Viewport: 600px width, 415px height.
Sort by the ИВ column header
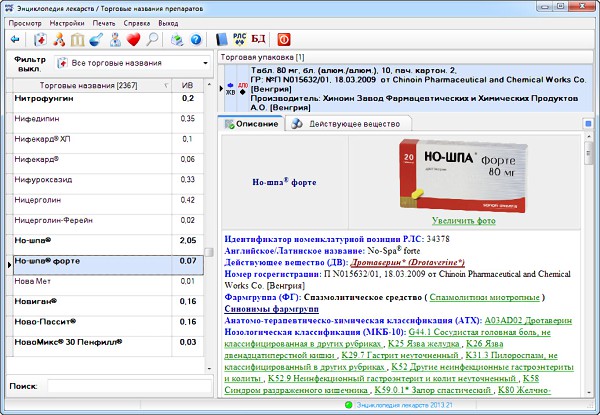click(x=186, y=85)
